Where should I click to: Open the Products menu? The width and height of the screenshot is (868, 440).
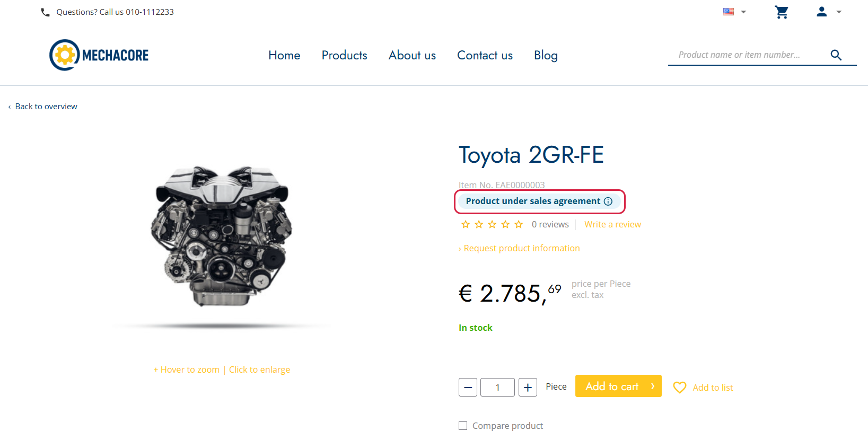[344, 55]
